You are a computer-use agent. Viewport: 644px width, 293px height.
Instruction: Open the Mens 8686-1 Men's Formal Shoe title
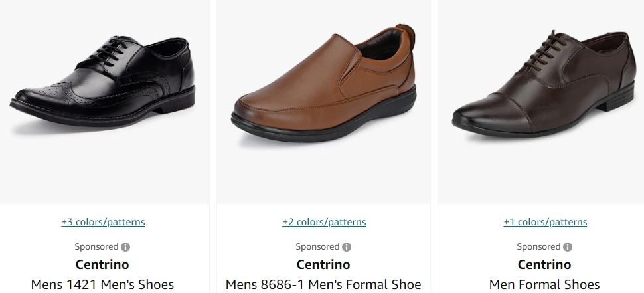coord(324,284)
